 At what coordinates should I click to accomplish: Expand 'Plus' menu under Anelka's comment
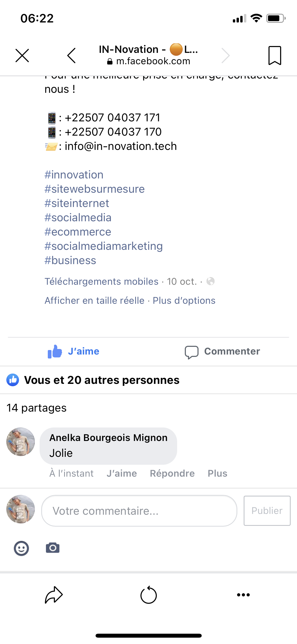217,473
